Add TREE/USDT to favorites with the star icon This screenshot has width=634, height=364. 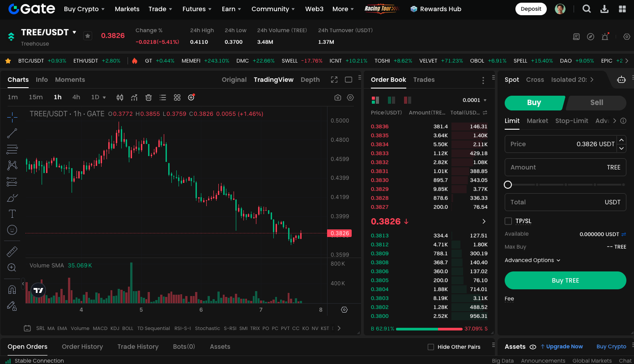[88, 36]
